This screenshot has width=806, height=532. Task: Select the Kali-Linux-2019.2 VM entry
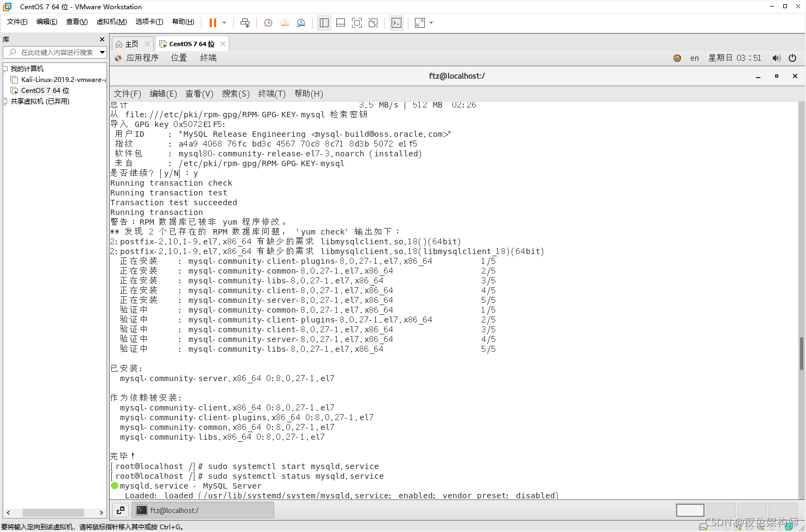[64, 80]
